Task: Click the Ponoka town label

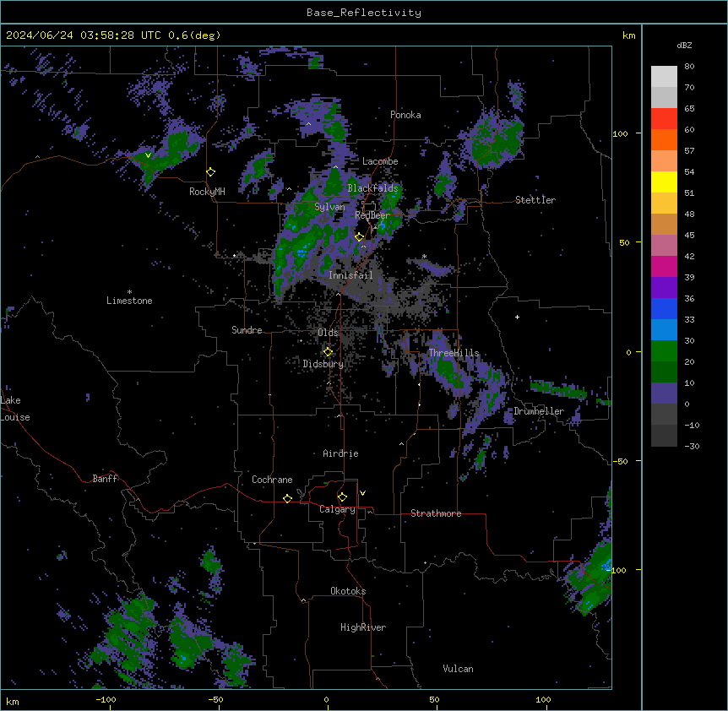Action: (405, 115)
